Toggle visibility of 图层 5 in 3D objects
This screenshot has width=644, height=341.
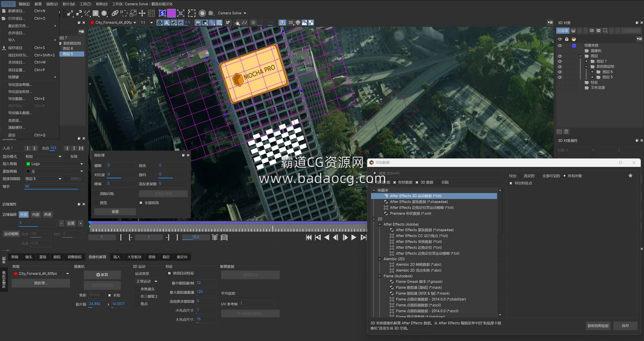(559, 77)
